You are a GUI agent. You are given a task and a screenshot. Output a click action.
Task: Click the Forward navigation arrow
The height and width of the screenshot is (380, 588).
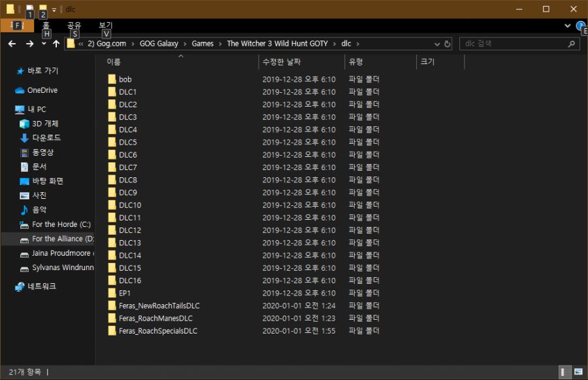click(x=29, y=44)
